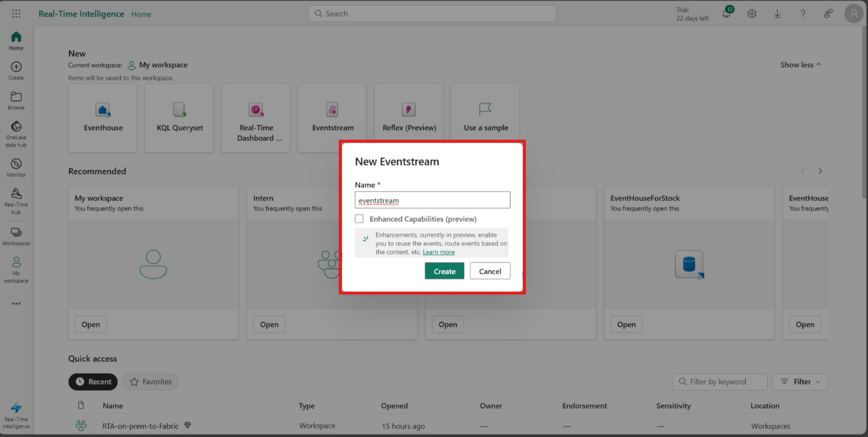Open the RTA-on-prem-to-Fabric row
Viewport: 868px width, 437px height.
click(x=448, y=425)
